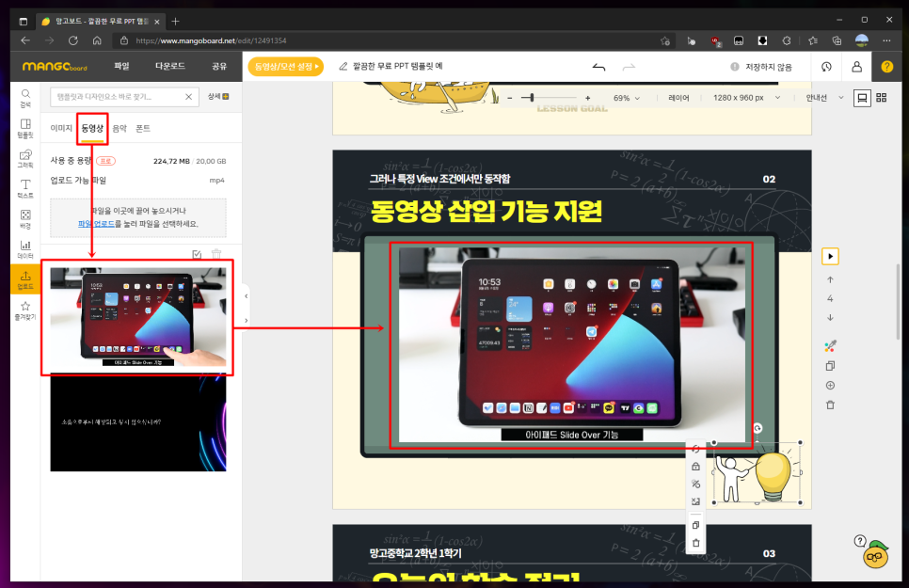
Task: Open the version history clock icon
Action: coord(827,67)
